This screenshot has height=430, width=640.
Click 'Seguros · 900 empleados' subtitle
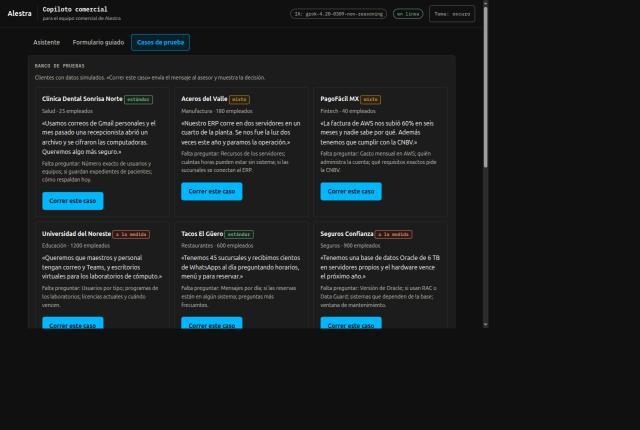tap(350, 246)
